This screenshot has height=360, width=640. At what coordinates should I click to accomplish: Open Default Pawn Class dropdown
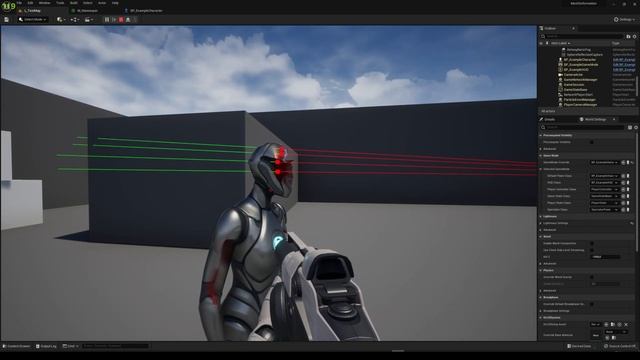(604, 176)
